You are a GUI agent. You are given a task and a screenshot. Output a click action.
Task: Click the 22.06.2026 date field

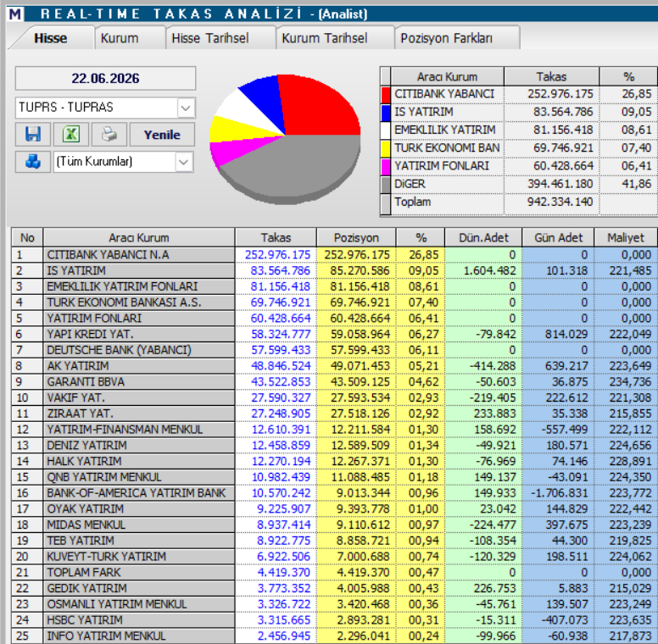[105, 79]
